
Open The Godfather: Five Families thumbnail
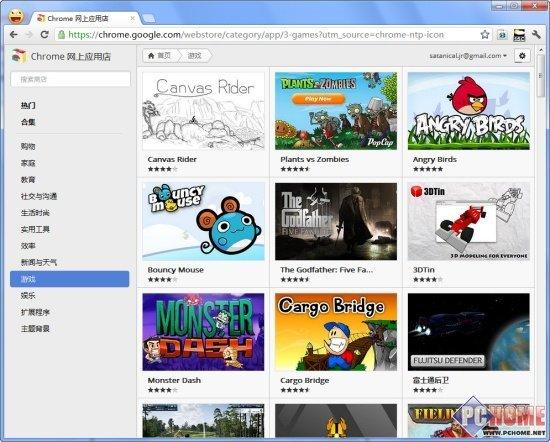(336, 222)
